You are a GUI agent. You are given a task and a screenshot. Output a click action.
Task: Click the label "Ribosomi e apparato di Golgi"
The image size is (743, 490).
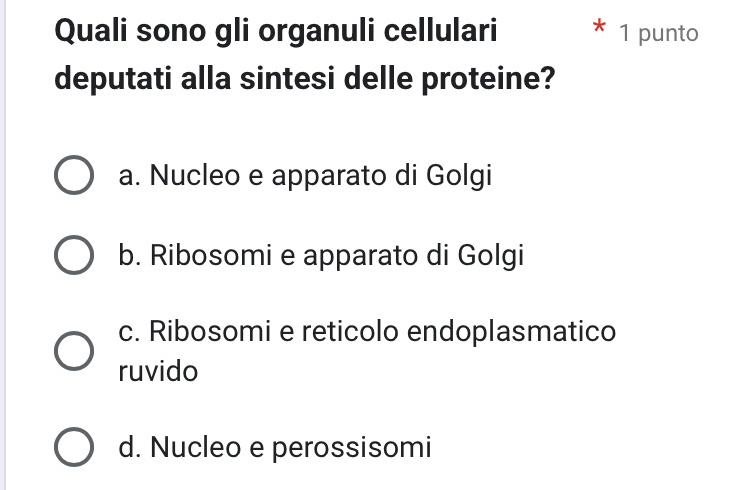click(321, 255)
